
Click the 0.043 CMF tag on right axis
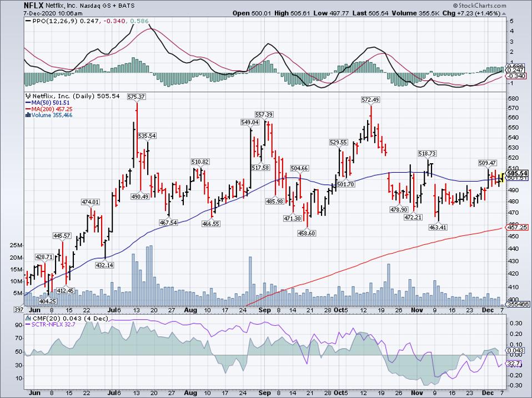(x=515, y=350)
